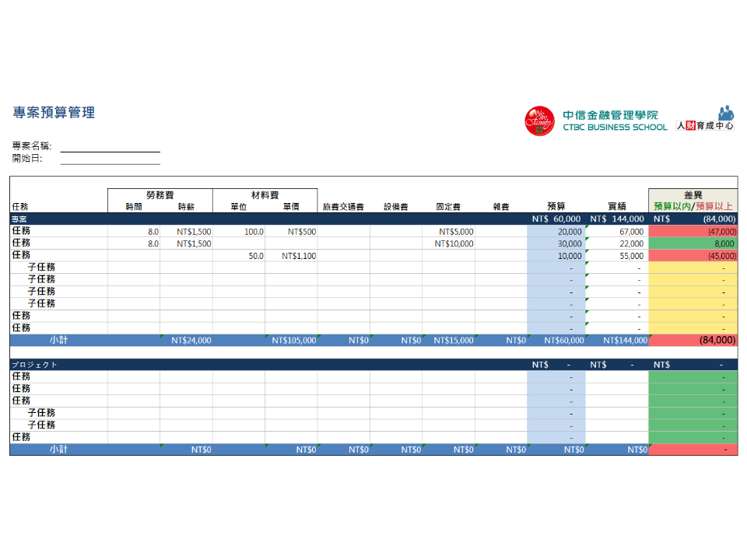747x560 pixels.
Task: Click the 差異 header cell
Action: tap(693, 195)
